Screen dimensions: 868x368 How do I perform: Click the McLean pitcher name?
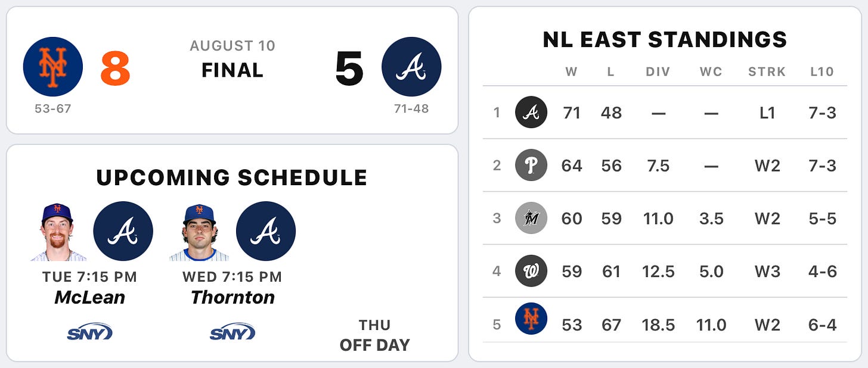click(x=90, y=297)
